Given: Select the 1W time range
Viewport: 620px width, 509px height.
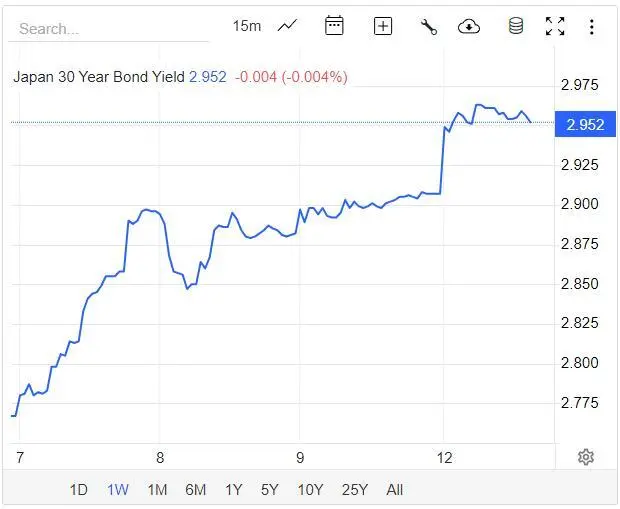Looking at the screenshot, I should [118, 490].
